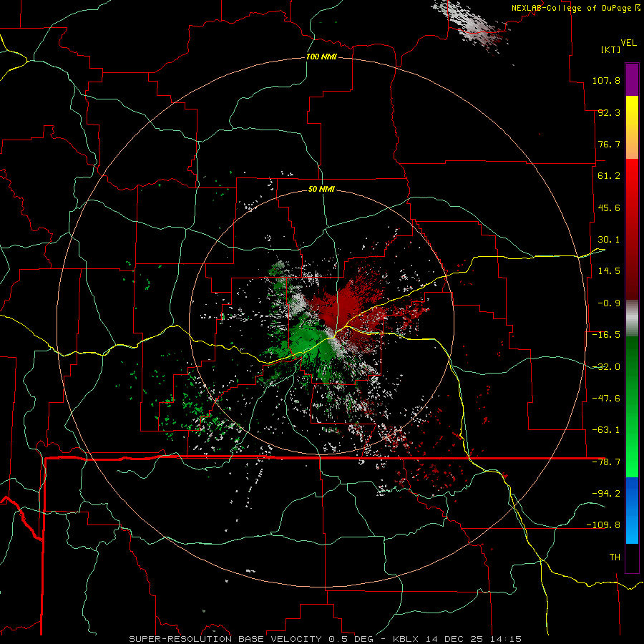Screen dimensions: 644x644
Task: Click the [KT] units label
Action: pos(611,49)
